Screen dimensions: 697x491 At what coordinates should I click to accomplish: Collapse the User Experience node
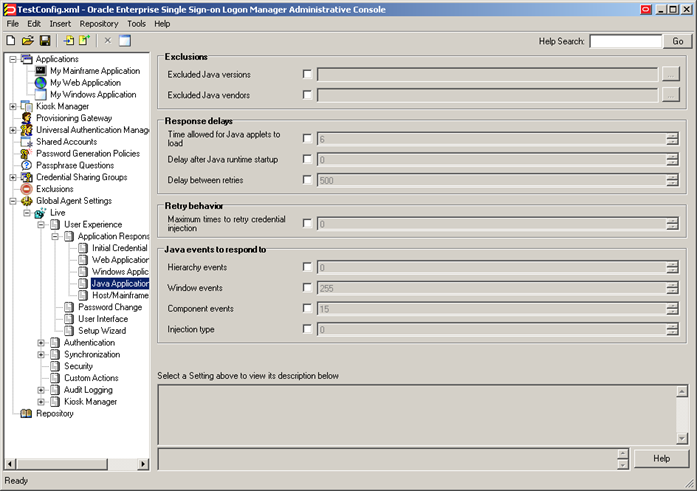(x=41, y=224)
